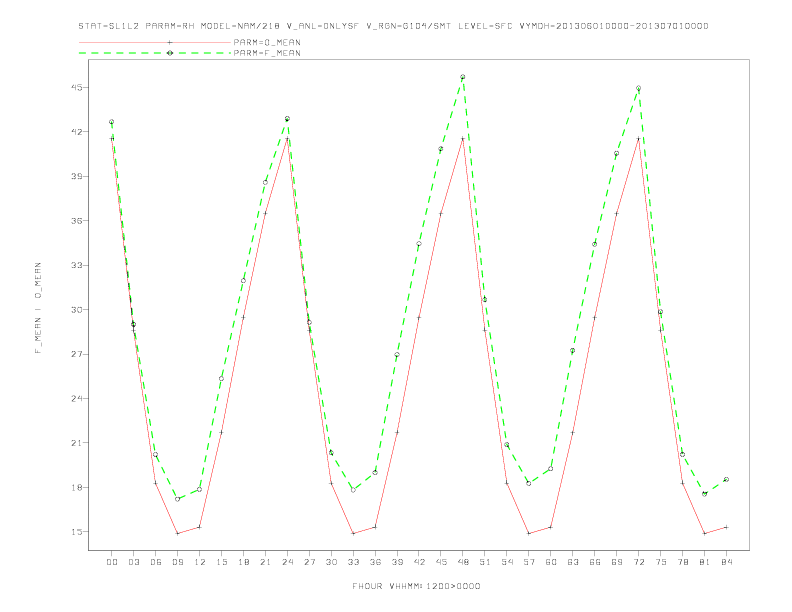The image size is (792, 612).
Task: Click x-axis forecast hour label 42
Action: [419, 562]
